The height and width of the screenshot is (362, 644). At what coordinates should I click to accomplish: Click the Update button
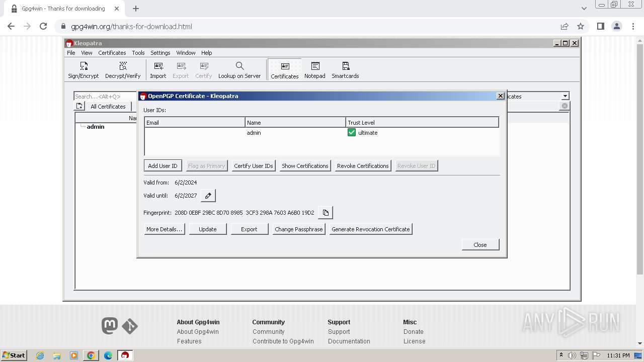(208, 229)
